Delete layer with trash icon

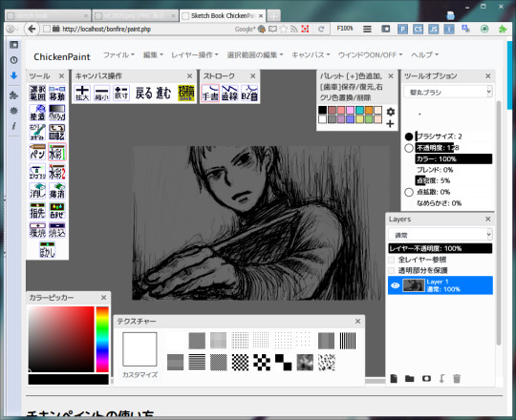pos(457,379)
